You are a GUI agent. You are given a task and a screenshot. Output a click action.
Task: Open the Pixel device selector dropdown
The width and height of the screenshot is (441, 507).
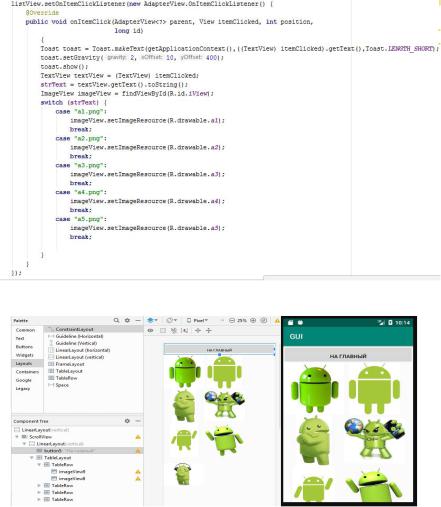click(197, 320)
